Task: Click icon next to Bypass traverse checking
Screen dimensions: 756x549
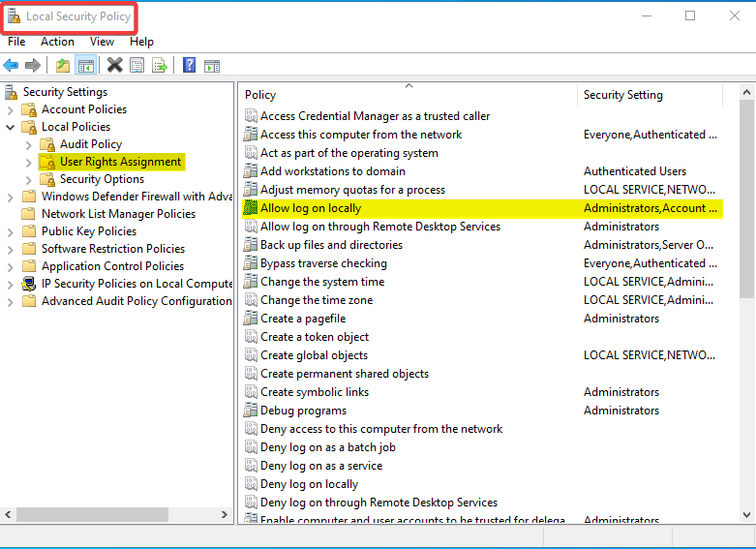Action: [251, 263]
